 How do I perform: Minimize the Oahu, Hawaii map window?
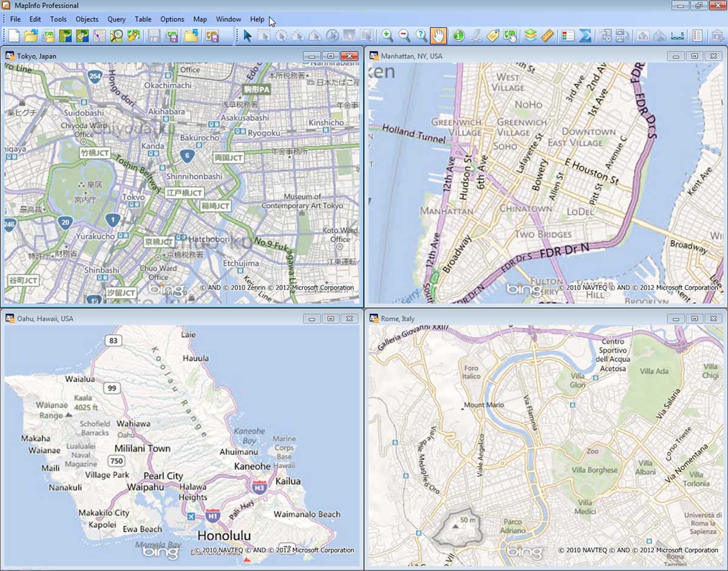pyautogui.click(x=312, y=319)
